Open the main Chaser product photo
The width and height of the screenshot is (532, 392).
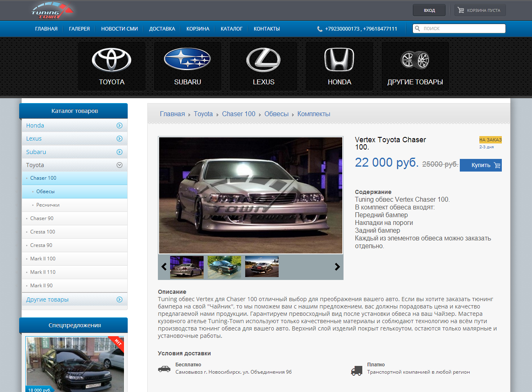[250, 195]
